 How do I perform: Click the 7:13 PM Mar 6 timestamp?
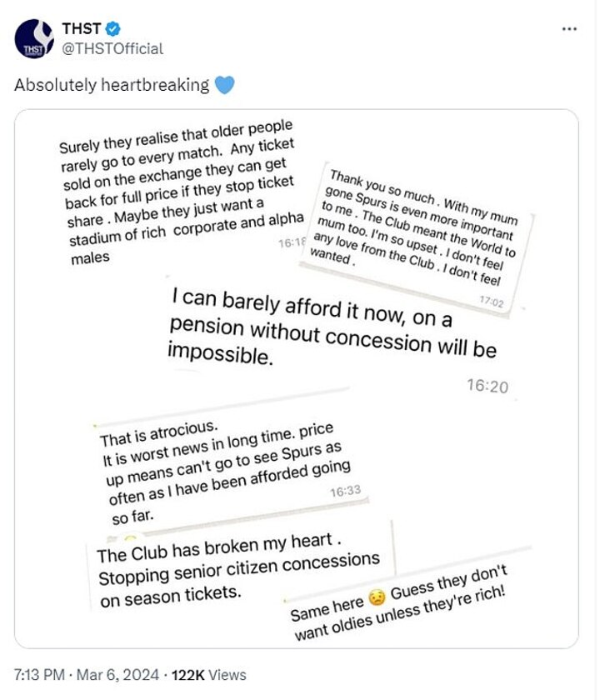[x=84, y=674]
